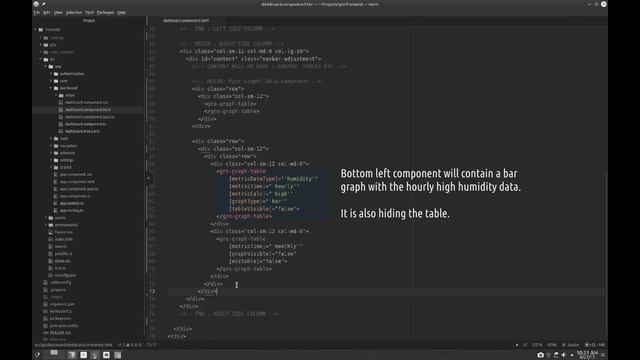Click the cursor position in status bar
Screen dimensions: 640x360
(x=151, y=345)
